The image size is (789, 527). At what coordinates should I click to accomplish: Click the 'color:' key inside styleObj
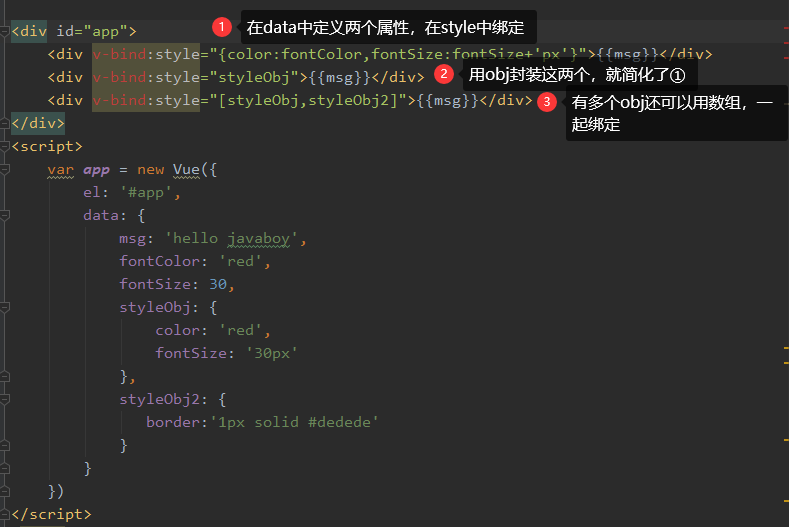(x=181, y=331)
